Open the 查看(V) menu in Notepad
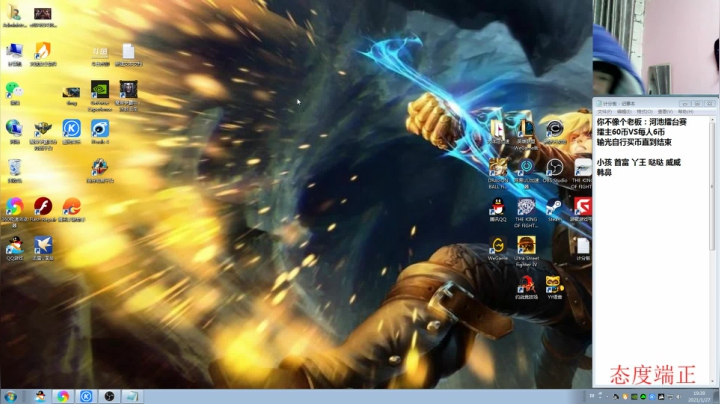 click(665, 112)
